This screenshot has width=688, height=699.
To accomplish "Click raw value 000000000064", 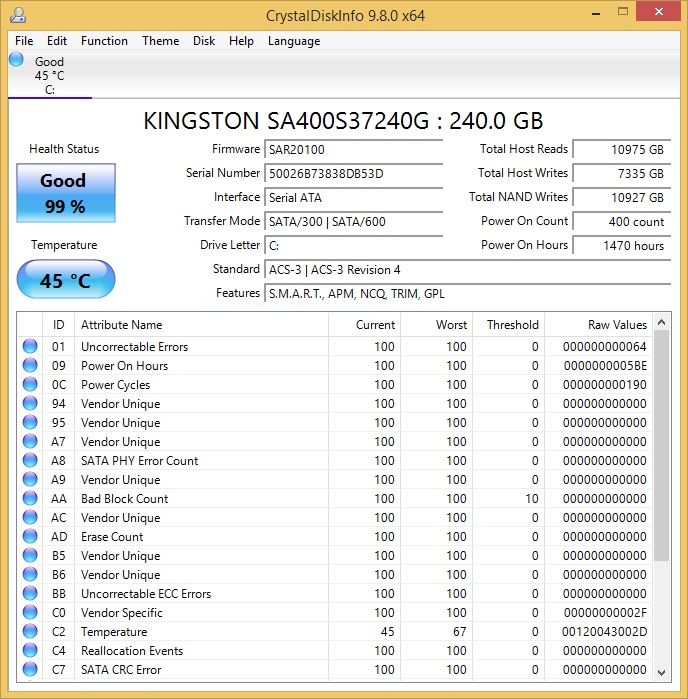I will tap(604, 347).
